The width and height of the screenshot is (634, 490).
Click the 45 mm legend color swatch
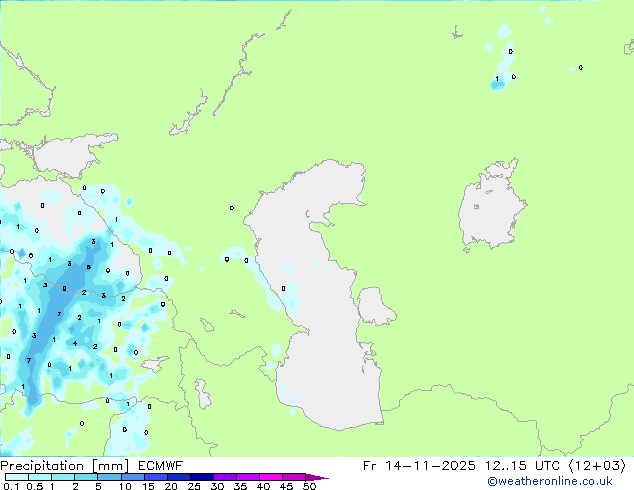(294, 477)
